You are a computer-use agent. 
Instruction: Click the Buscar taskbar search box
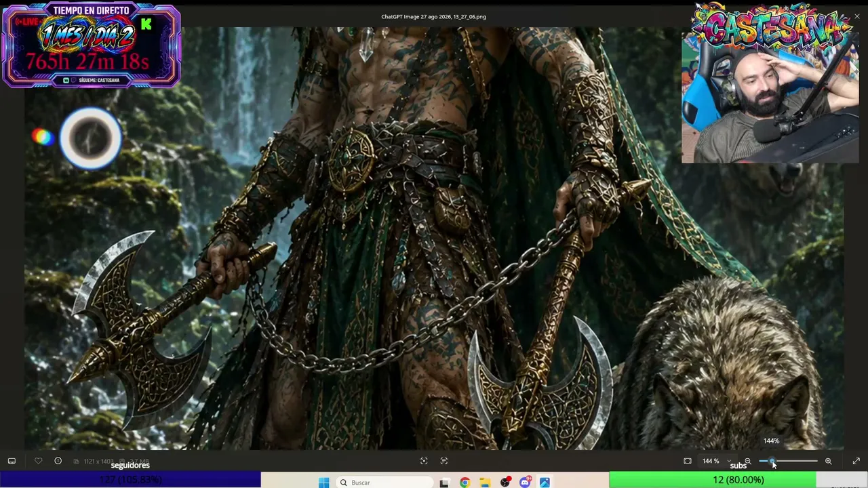385,483
